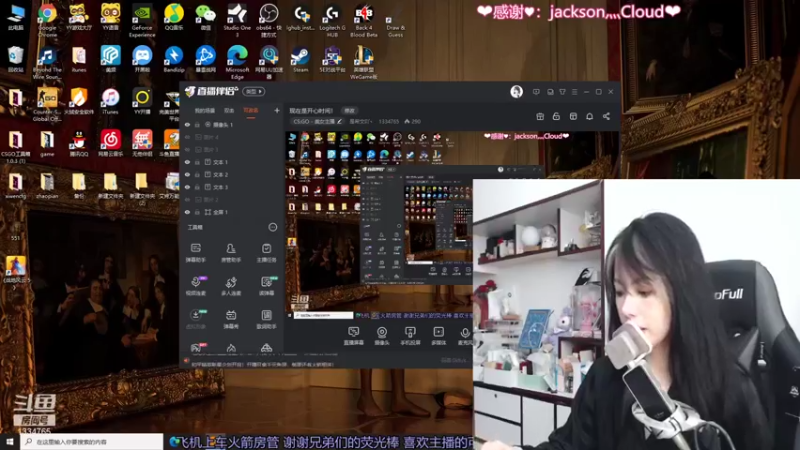Open the 房管助手 tool in toolbox
The height and width of the screenshot is (450, 800).
coord(231,253)
